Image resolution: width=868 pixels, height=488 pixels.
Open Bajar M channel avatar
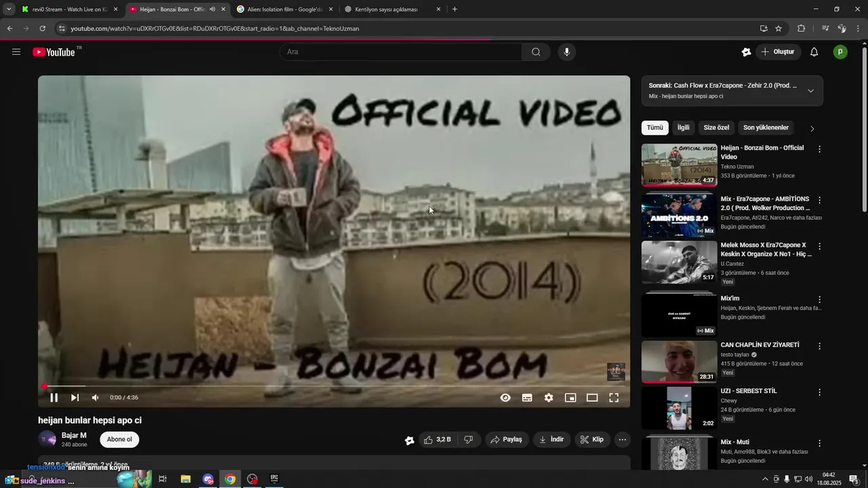[47, 439]
